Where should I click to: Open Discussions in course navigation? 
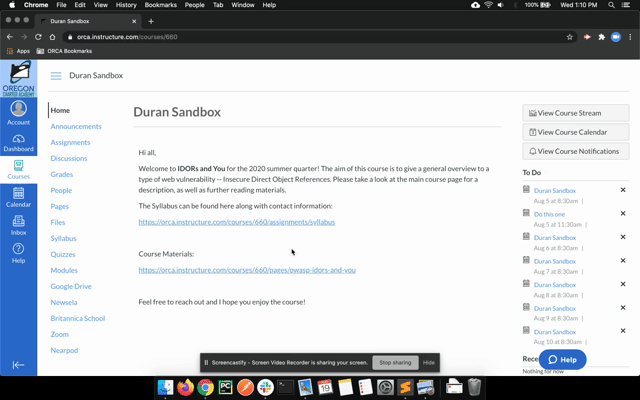coord(69,158)
